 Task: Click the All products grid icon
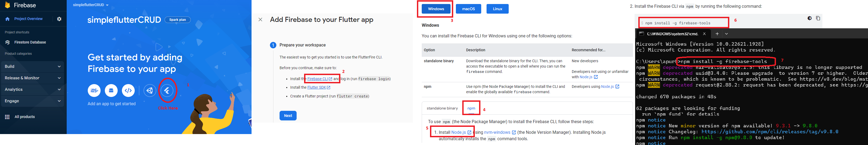[x=7, y=117]
